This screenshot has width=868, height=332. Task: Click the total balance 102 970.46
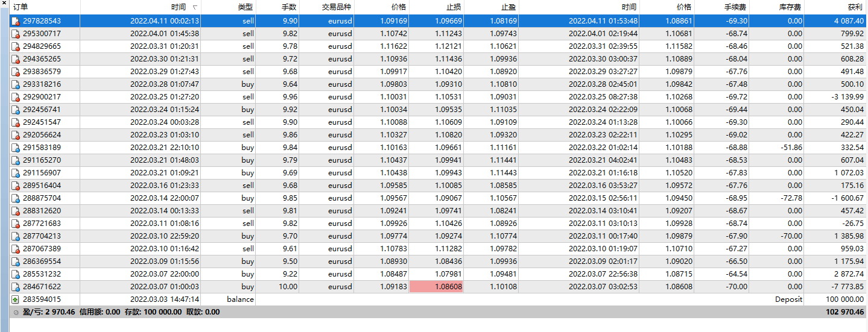coord(844,312)
